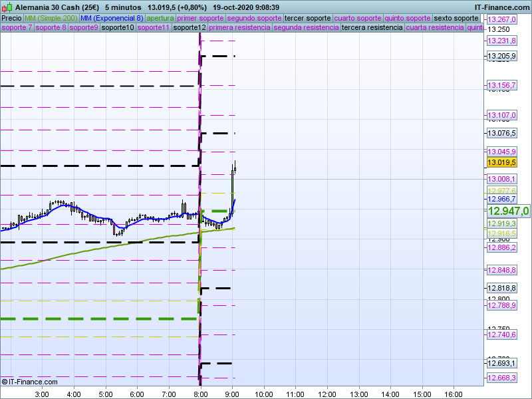532x399 pixels.
Task: Click the apertura indicator label
Action: point(160,18)
